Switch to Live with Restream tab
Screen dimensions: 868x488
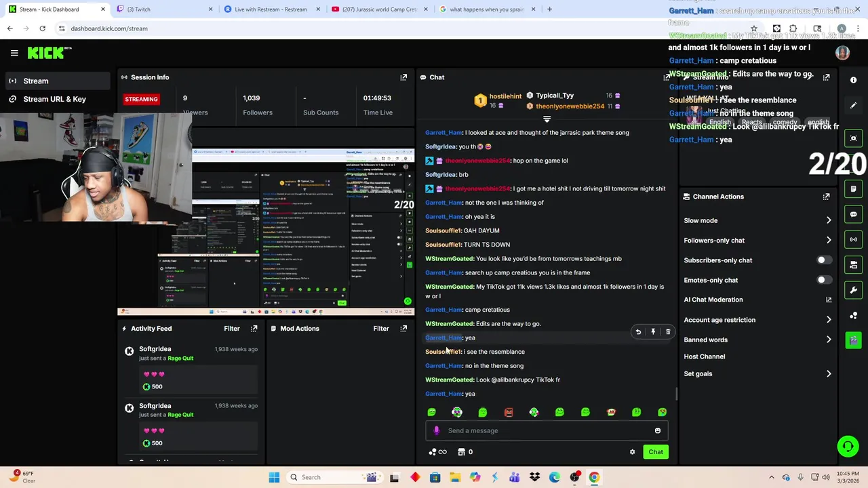click(x=273, y=9)
